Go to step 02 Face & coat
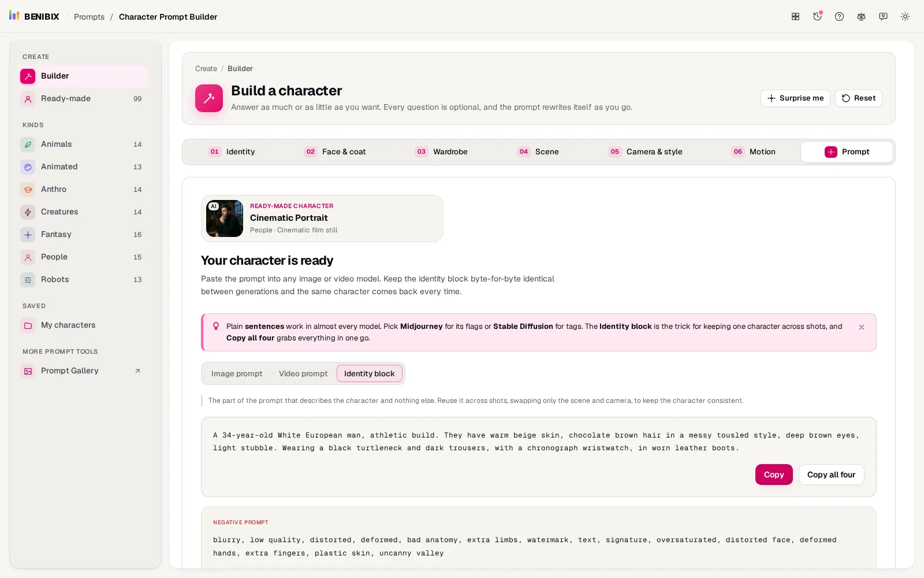The image size is (924, 578). [x=335, y=152]
